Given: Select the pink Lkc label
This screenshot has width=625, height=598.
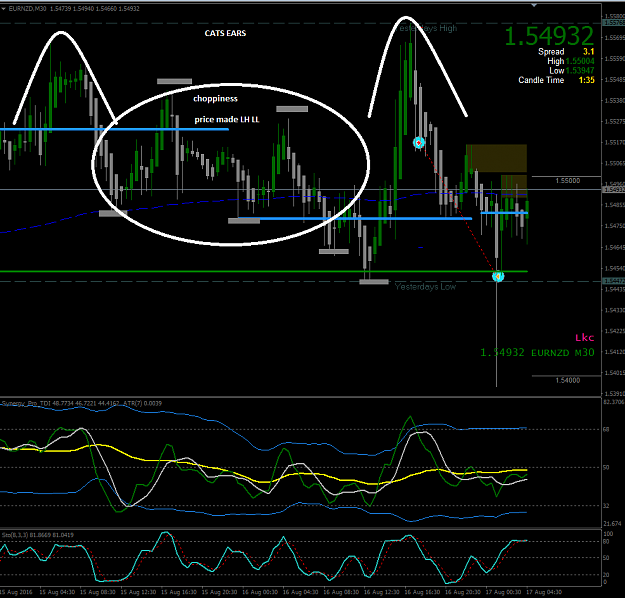Looking at the screenshot, I should 584,338.
